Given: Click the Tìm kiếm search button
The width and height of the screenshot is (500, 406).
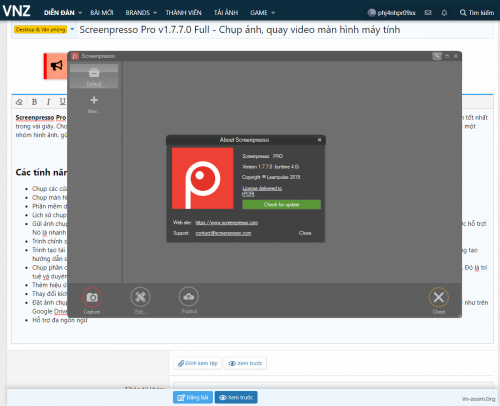Looking at the screenshot, I should point(477,13).
